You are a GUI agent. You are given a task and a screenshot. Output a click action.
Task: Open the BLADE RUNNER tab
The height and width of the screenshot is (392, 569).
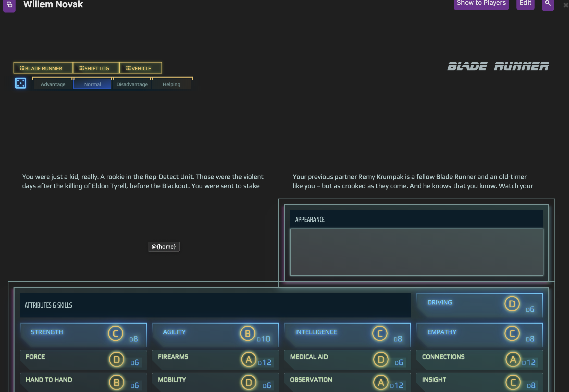pos(43,68)
